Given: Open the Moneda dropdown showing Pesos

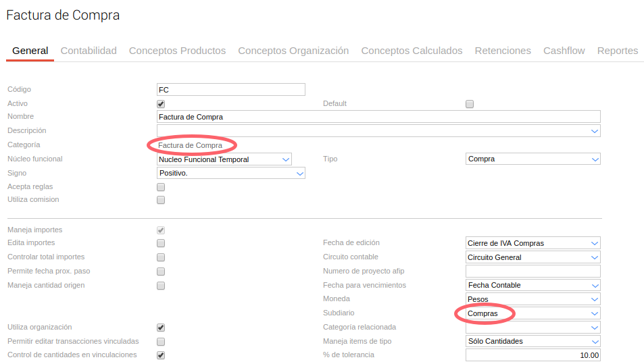Looking at the screenshot, I should point(532,299).
